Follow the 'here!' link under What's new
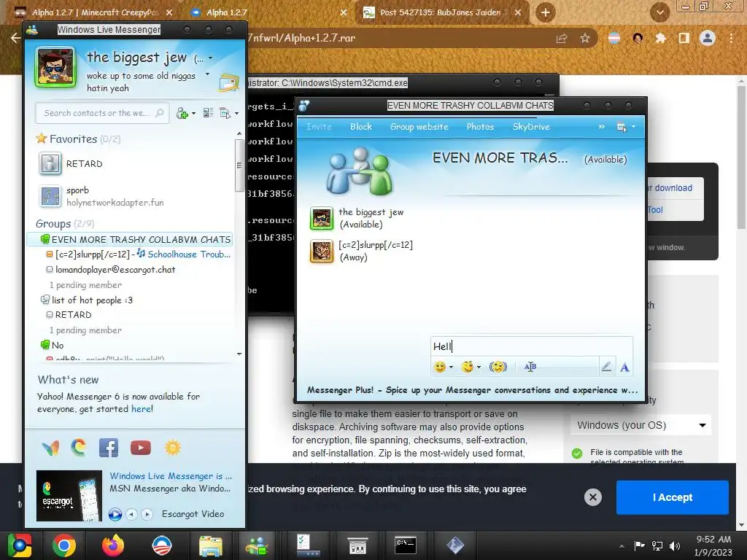 click(x=142, y=408)
